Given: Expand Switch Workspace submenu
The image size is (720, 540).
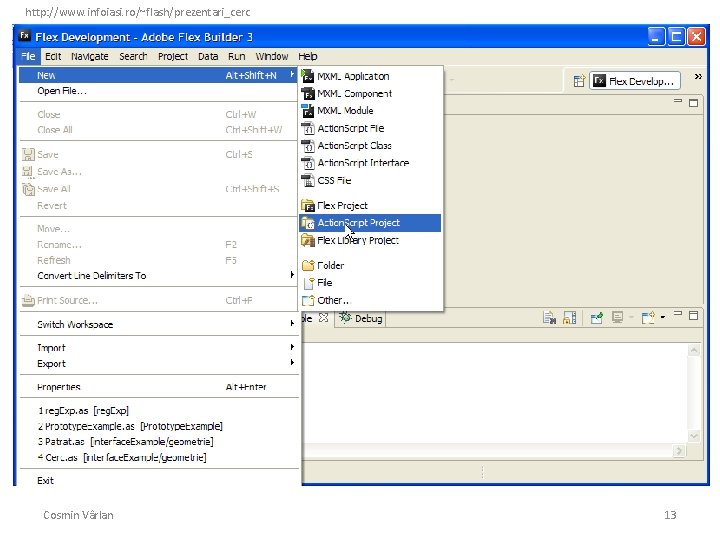Looking at the screenshot, I should coord(158,324).
